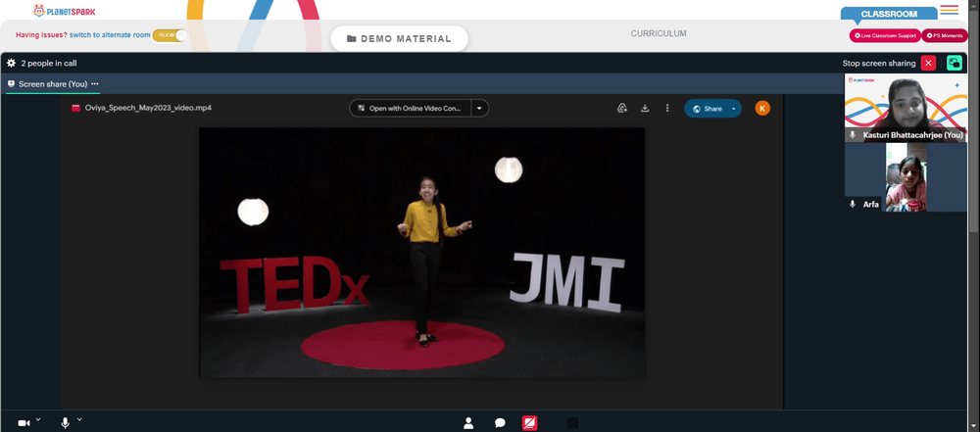Open the participants people icon
The image size is (980, 432).
468,423
